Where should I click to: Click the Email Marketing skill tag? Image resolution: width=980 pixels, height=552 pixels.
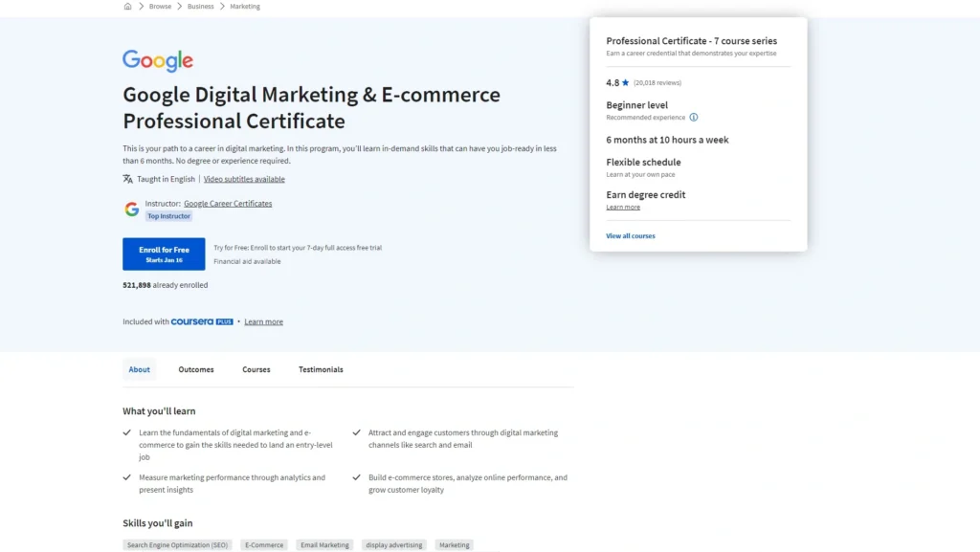tap(325, 545)
